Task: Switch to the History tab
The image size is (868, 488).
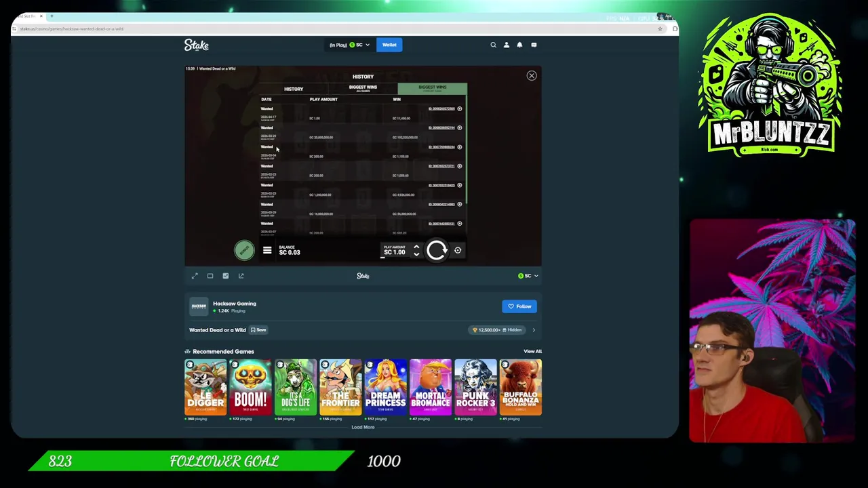Action: (294, 89)
